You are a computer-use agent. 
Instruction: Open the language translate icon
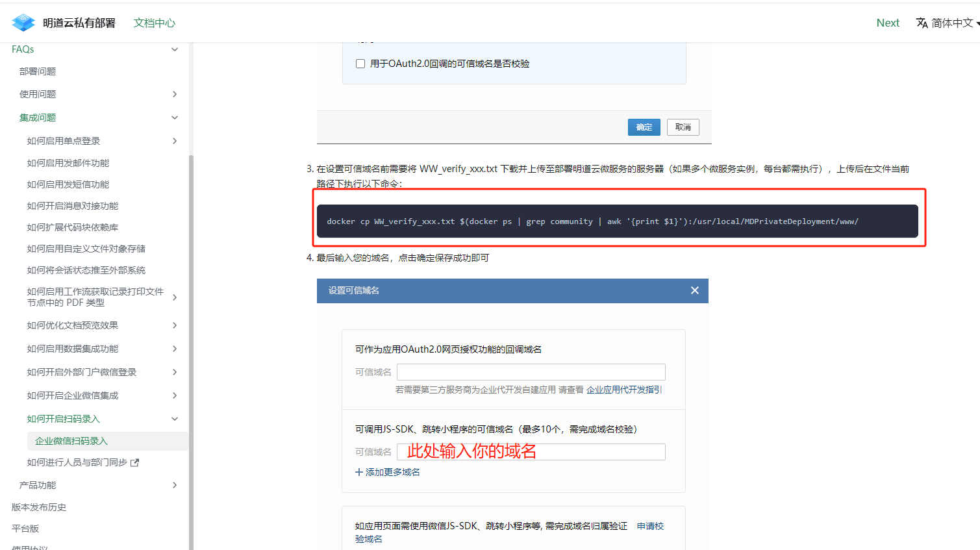(x=922, y=23)
